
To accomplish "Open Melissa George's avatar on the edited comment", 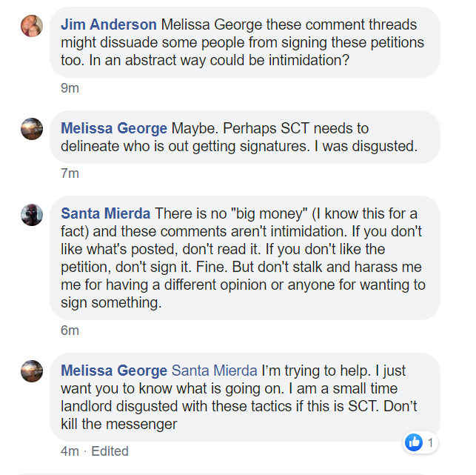I will [x=31, y=371].
